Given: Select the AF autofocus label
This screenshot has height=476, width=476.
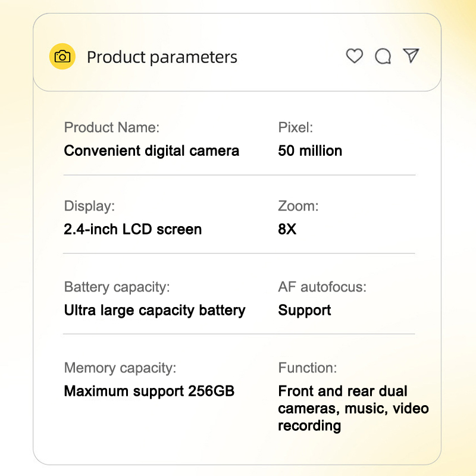Looking at the screenshot, I should pos(322,287).
